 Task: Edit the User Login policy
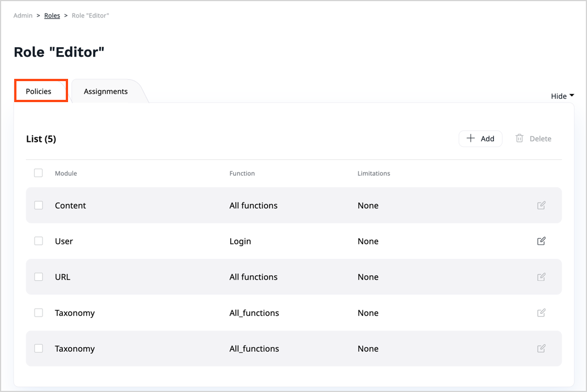pyautogui.click(x=541, y=241)
